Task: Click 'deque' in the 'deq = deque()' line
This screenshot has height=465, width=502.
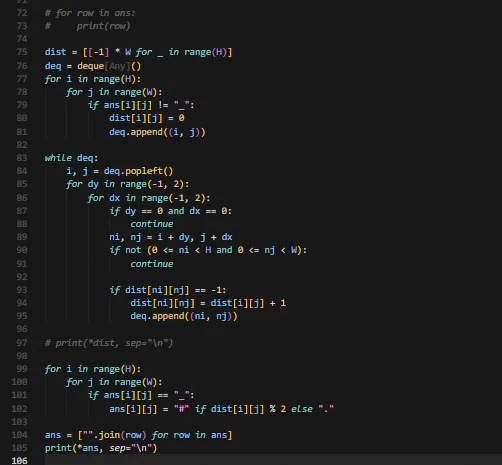Action: coord(91,66)
